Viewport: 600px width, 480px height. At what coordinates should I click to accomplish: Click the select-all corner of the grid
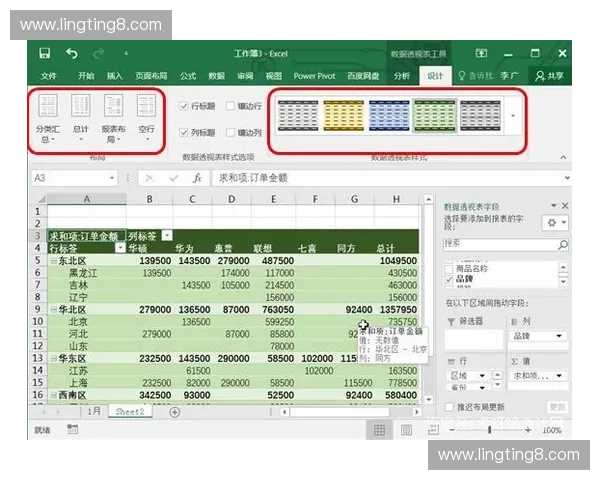(x=41, y=199)
